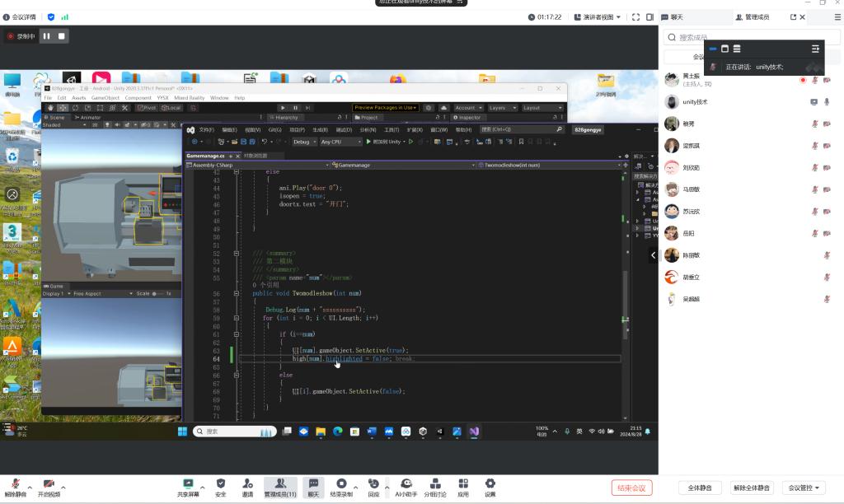Click the 共享屏幕 share screen icon

coord(188,483)
